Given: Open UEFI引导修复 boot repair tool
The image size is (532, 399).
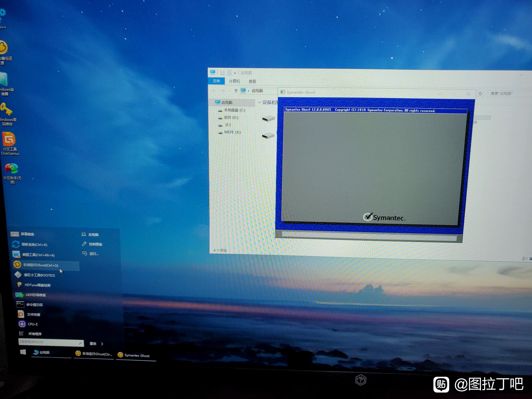Looking at the screenshot, I should click(x=31, y=295).
